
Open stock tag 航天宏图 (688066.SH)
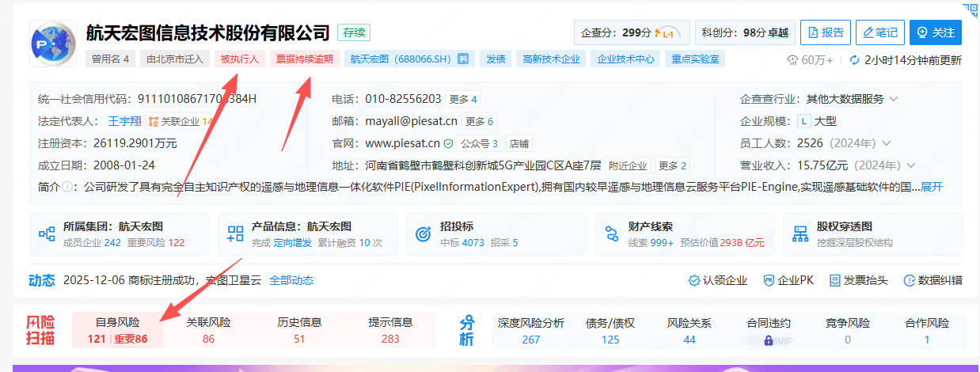[401, 59]
